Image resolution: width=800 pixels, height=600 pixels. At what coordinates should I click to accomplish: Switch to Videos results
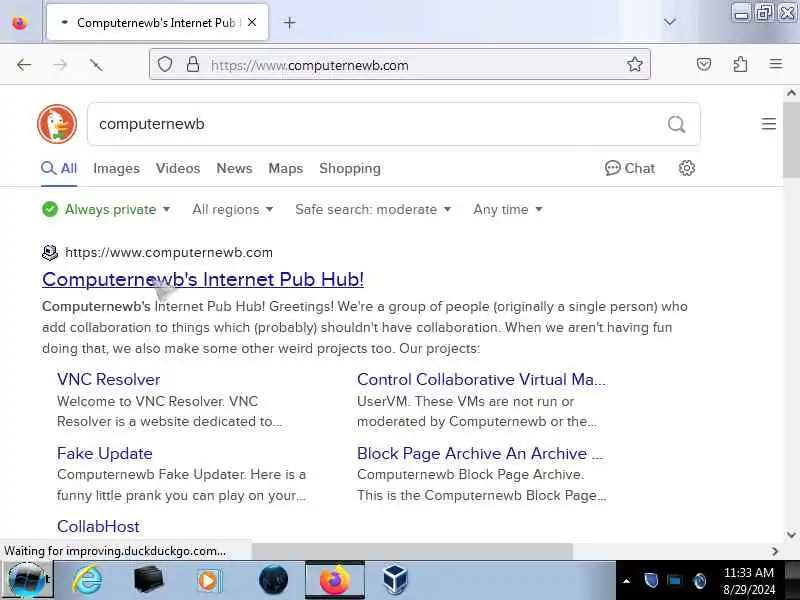178,168
